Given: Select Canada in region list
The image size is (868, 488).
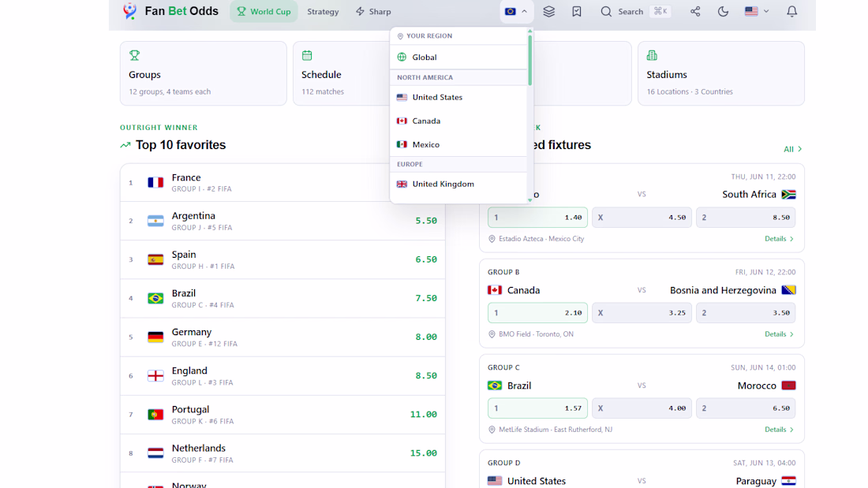Looking at the screenshot, I should tap(459, 121).
